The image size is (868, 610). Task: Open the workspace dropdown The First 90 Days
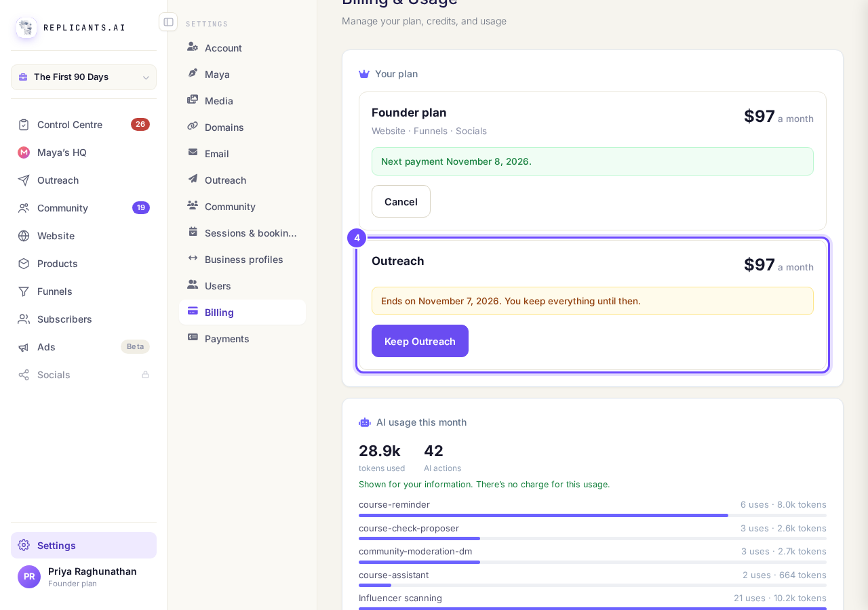83,77
